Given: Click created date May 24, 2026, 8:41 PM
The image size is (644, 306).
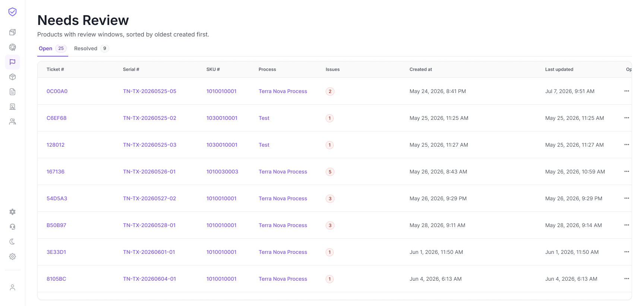Looking at the screenshot, I should coord(438,91).
